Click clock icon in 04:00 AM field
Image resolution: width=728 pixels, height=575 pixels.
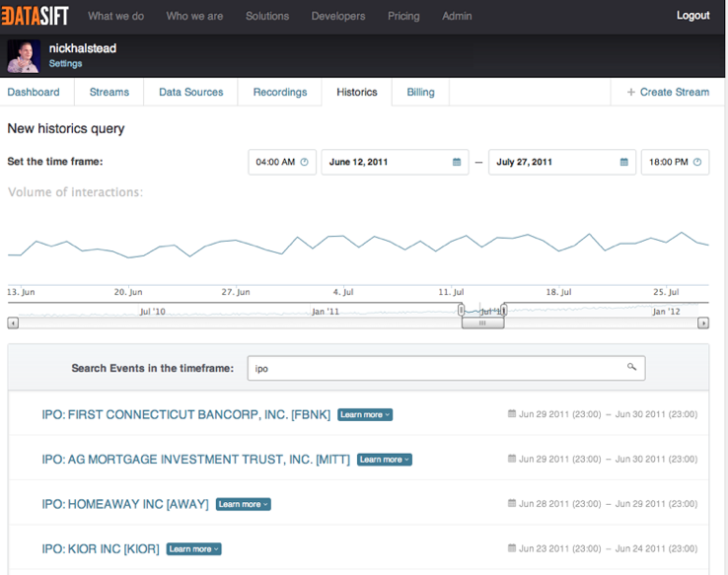[x=304, y=163]
